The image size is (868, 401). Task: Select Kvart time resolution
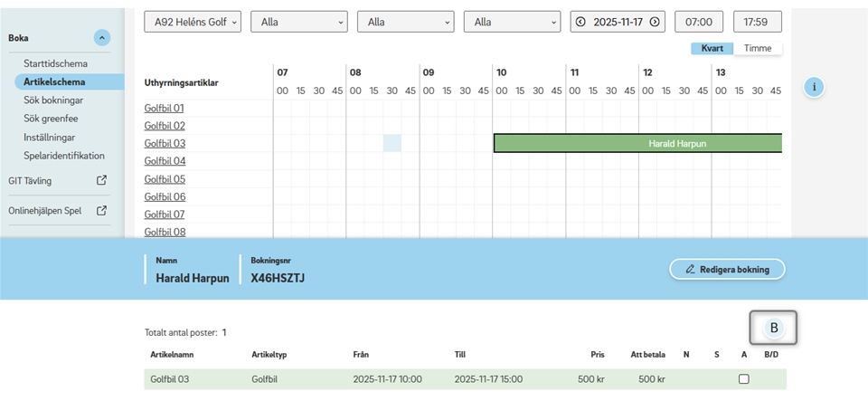(712, 48)
